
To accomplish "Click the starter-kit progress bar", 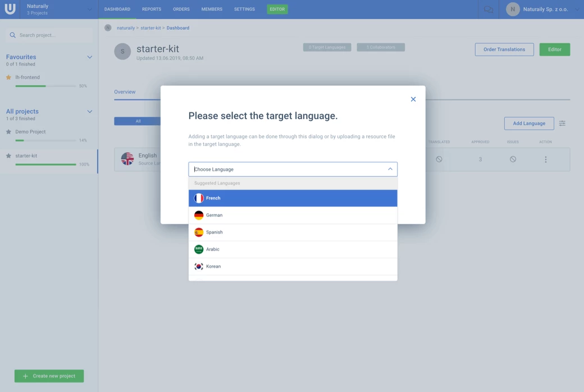I will [x=45, y=165].
